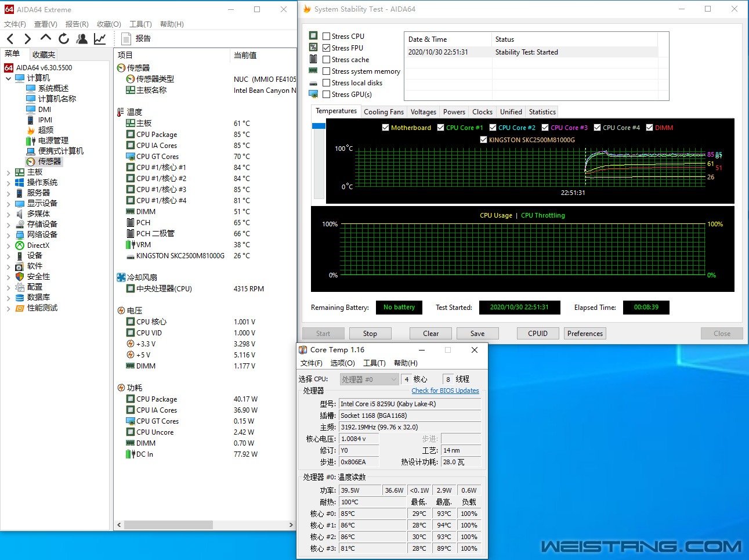The image size is (749, 560).
Task: Click the Stress GPU monitor icon
Action: click(x=313, y=94)
